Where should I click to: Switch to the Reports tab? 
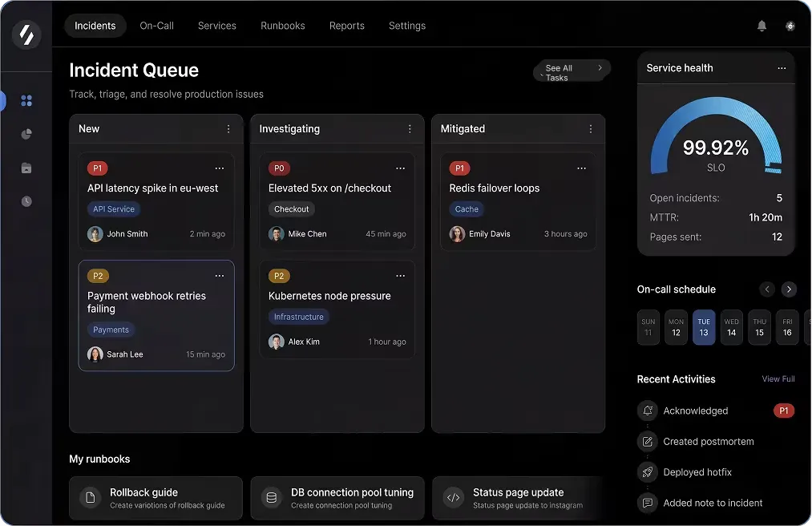(346, 26)
